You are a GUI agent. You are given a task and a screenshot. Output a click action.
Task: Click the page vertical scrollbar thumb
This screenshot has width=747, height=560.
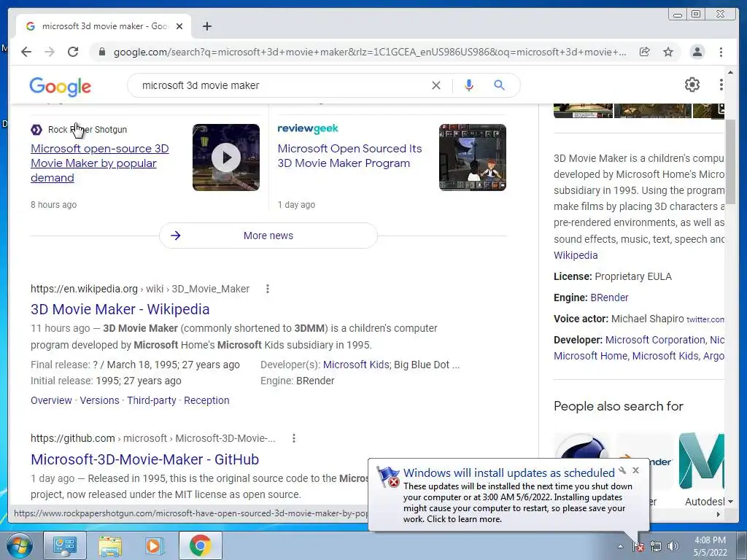(730, 162)
